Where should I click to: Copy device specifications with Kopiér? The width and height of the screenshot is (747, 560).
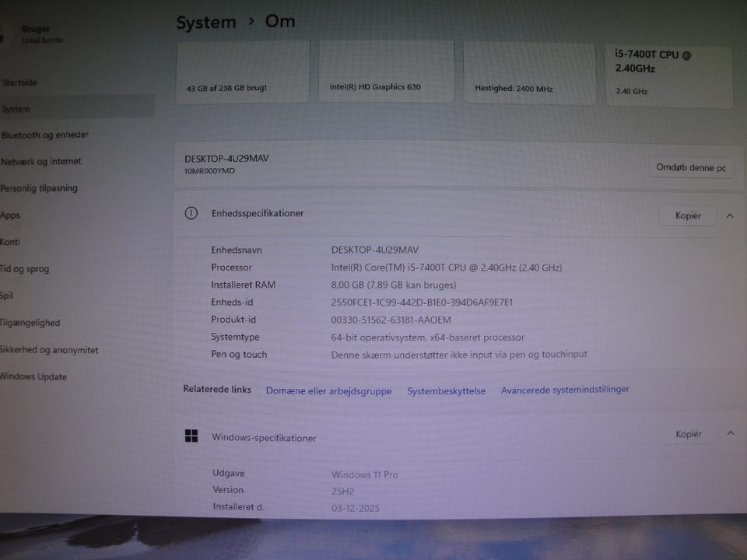click(688, 215)
